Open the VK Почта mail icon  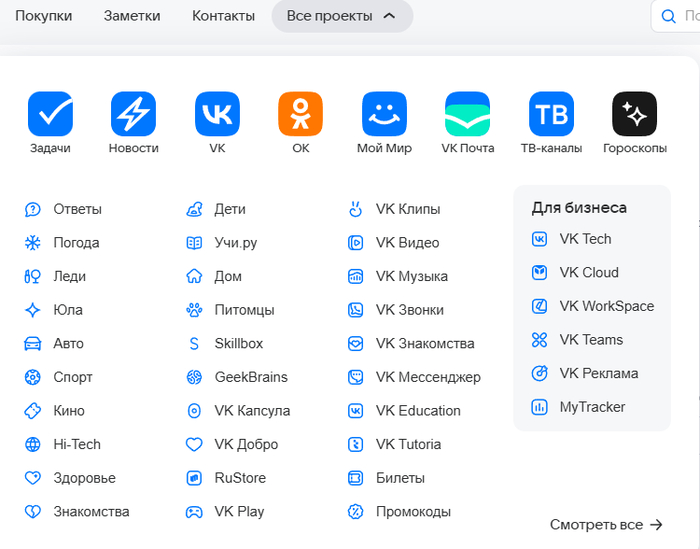click(467, 115)
